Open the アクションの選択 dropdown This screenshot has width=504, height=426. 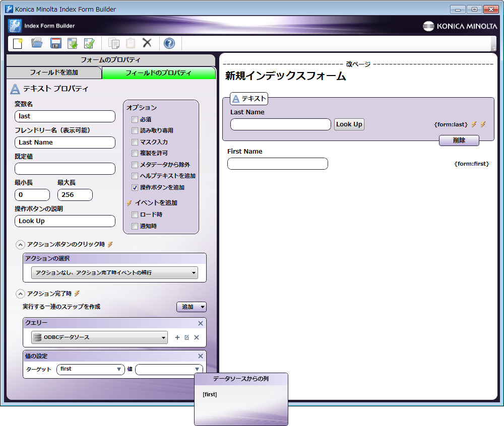(114, 272)
